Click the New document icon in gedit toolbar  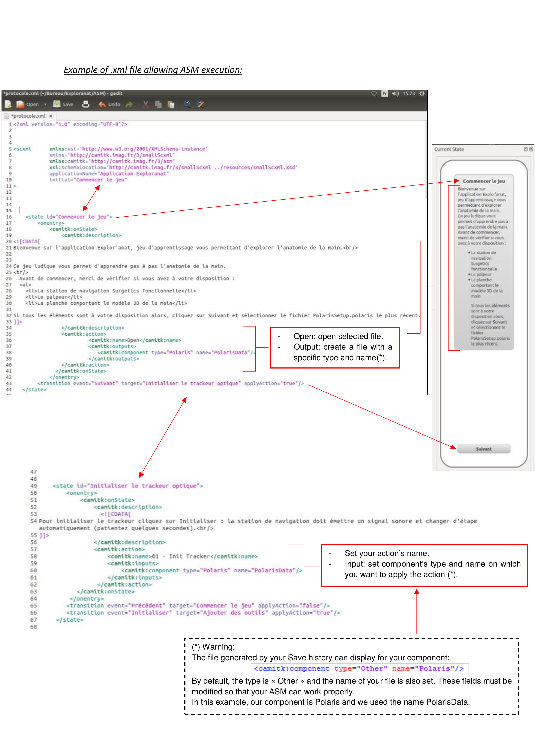[x=8, y=104]
